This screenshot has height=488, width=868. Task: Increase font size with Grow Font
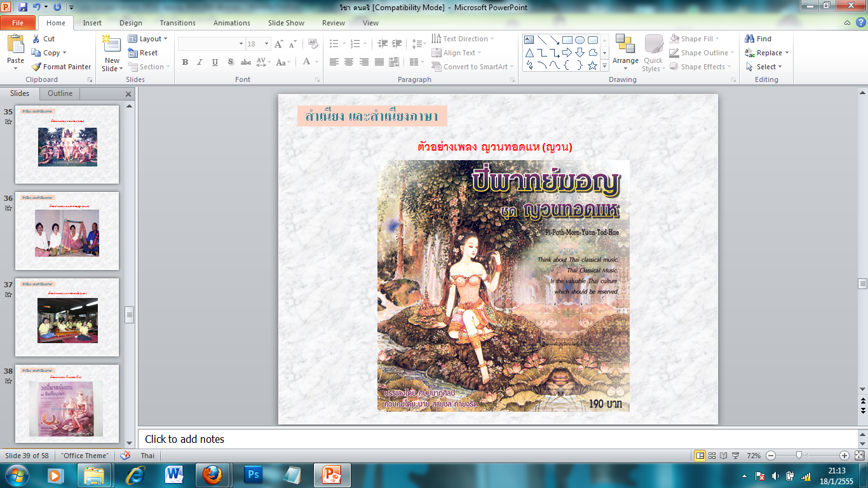point(279,44)
